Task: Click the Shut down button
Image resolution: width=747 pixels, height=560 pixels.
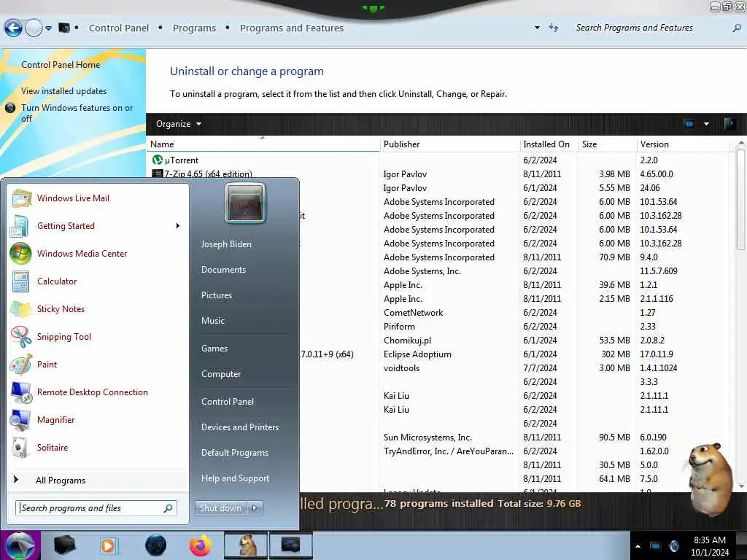Action: [x=220, y=508]
